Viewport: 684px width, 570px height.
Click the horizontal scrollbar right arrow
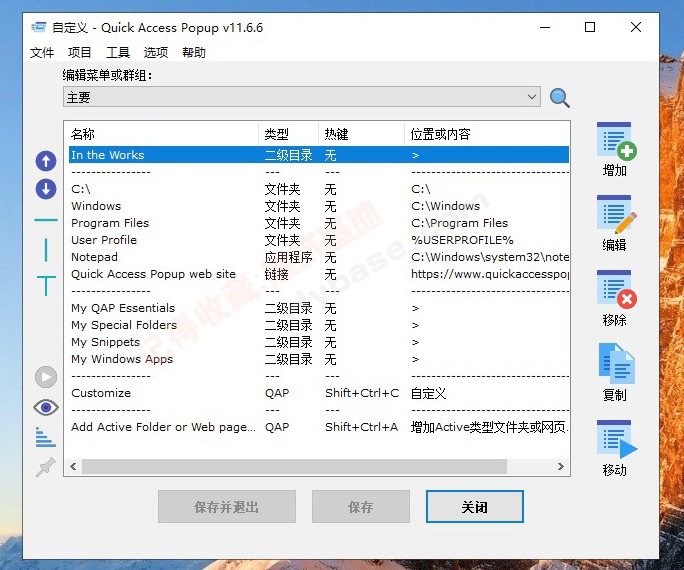(561, 467)
